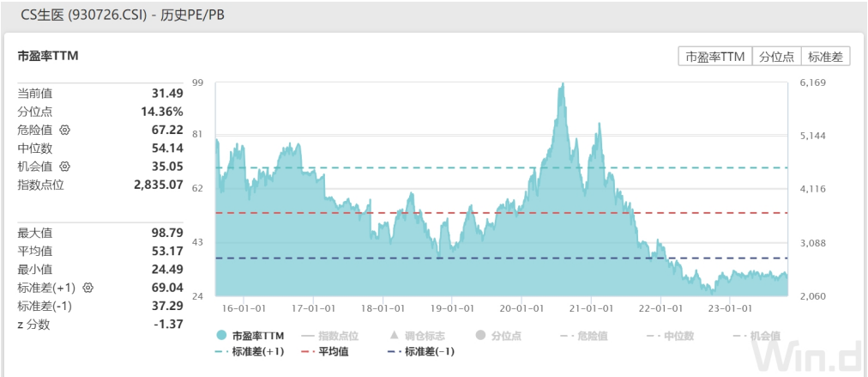Switch to the 市盈率TTM tab
This screenshot has height=377, width=868.
coord(715,57)
